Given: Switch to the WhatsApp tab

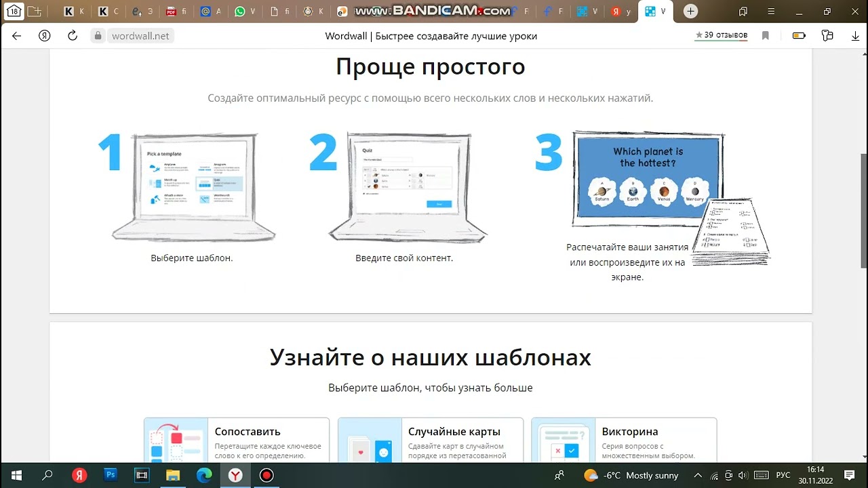Looking at the screenshot, I should (x=245, y=12).
